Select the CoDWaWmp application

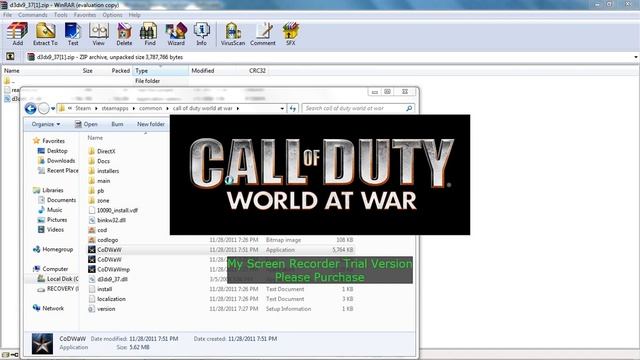pyautogui.click(x=109, y=269)
